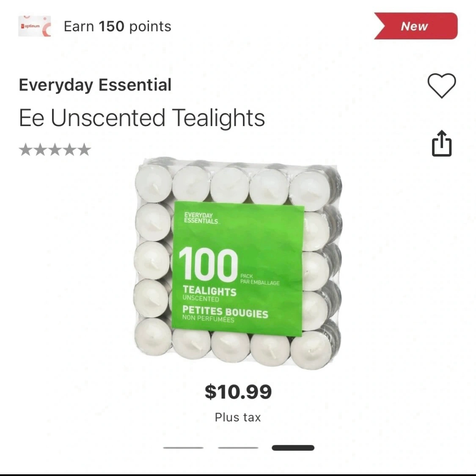Select the fifth rating star

pyautogui.click(x=84, y=150)
